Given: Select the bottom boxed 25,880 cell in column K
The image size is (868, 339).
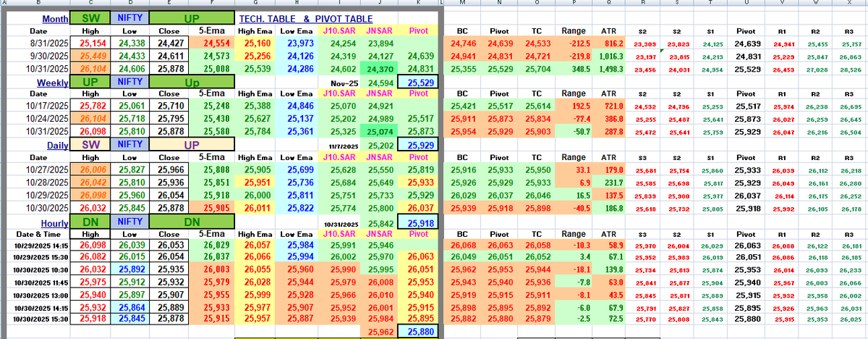Looking at the screenshot, I should click(417, 332).
